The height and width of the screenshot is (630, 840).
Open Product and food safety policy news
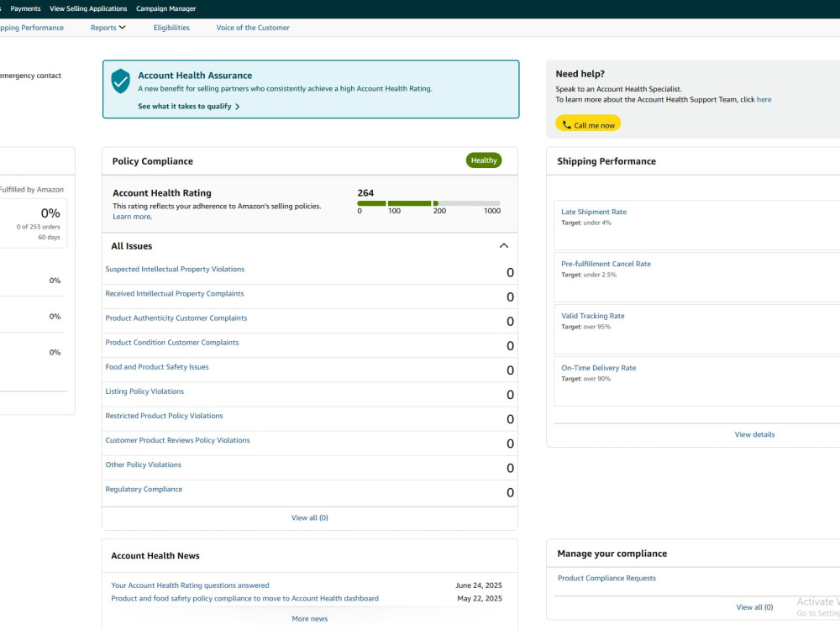(x=244, y=598)
